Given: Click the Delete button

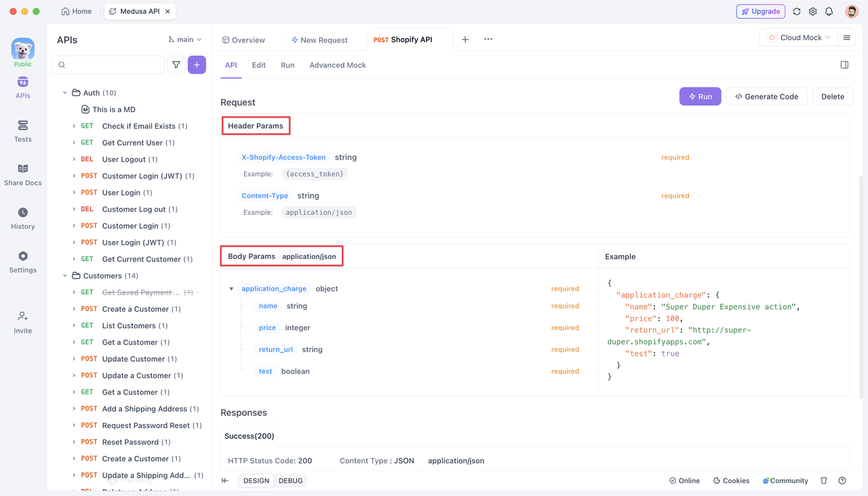Looking at the screenshot, I should click(x=833, y=96).
